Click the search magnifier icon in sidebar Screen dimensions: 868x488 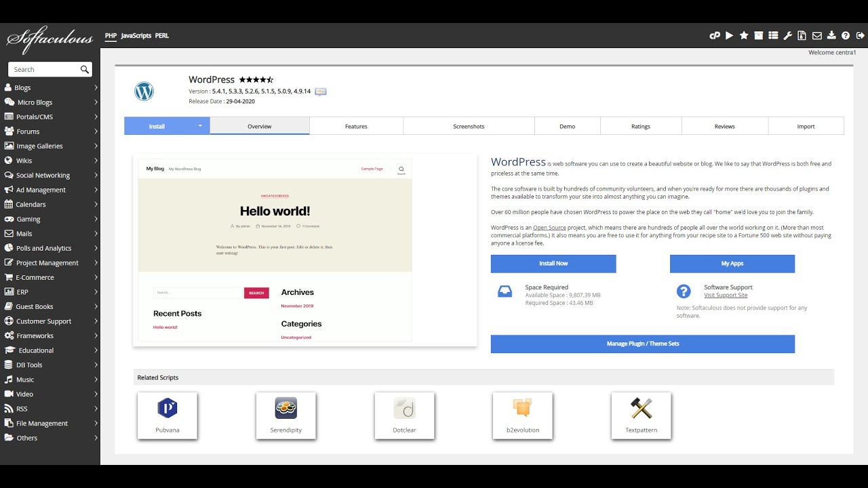tap(85, 69)
